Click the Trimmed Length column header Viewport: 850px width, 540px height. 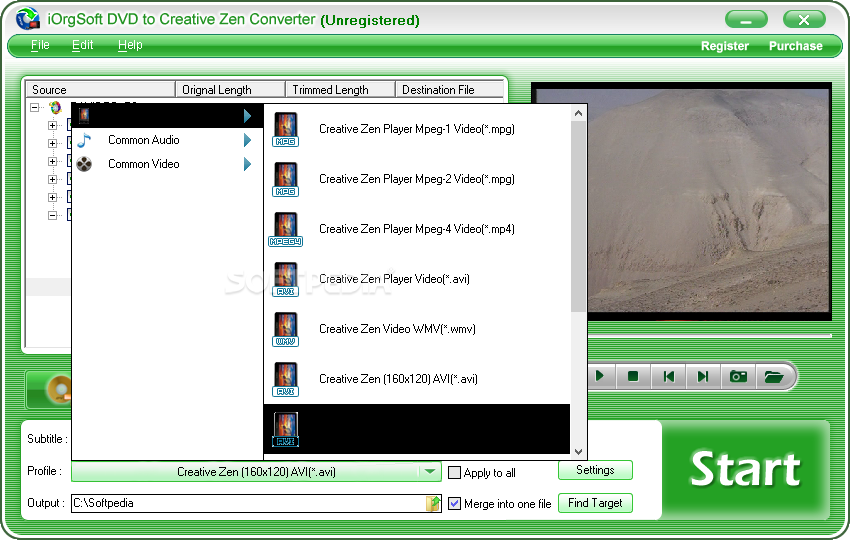tap(340, 89)
